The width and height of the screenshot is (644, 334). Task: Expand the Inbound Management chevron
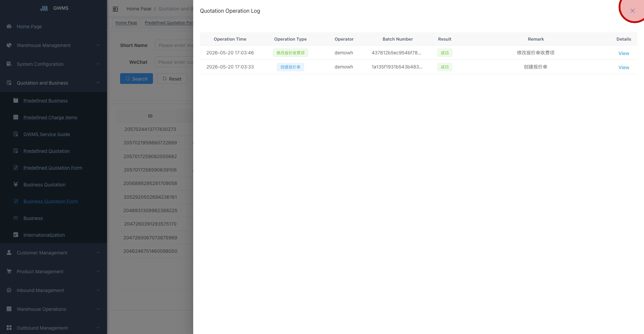click(98, 290)
